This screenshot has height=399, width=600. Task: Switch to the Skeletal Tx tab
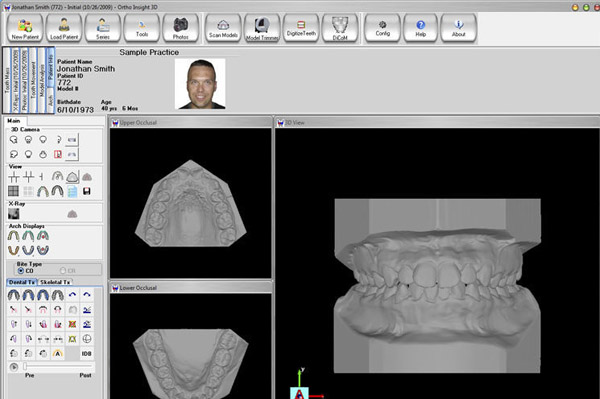[x=55, y=282]
